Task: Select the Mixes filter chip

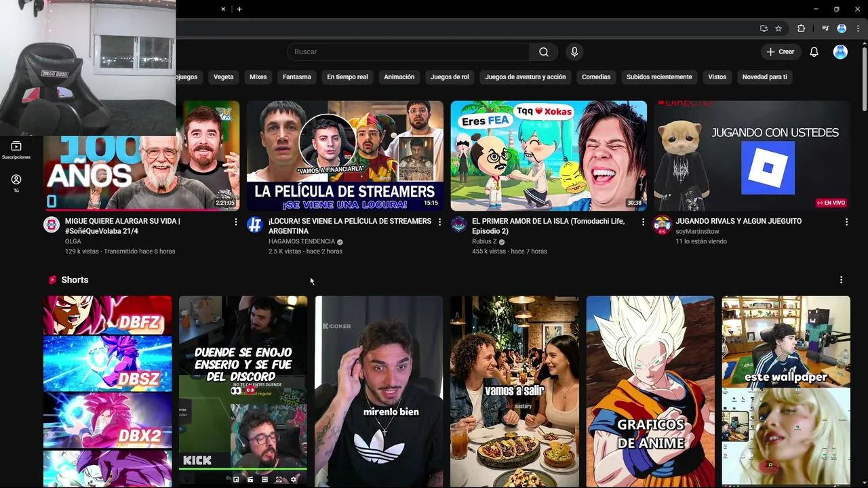Action: 258,77
